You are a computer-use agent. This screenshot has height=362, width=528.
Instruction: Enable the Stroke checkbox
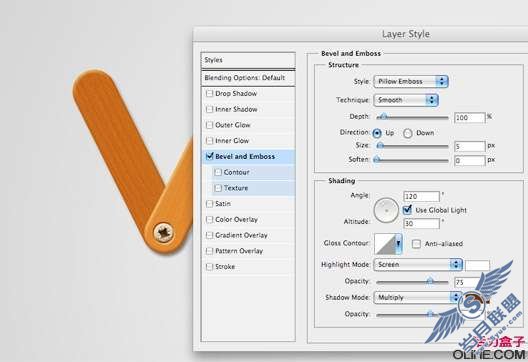(x=209, y=267)
